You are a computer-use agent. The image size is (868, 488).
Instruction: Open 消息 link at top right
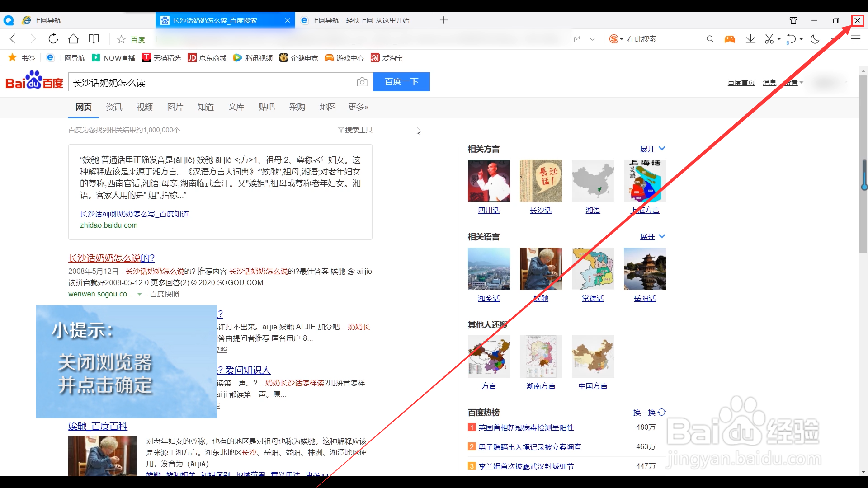(x=769, y=83)
